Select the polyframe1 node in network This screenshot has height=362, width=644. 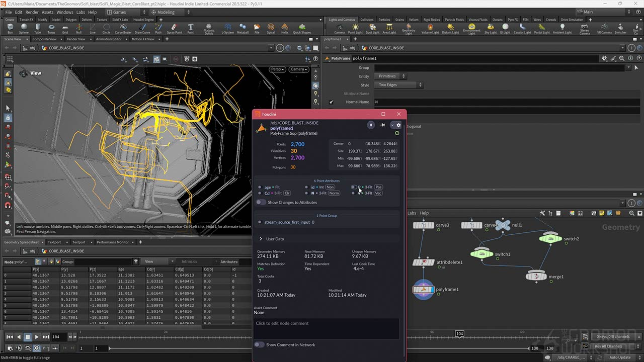pos(423,290)
